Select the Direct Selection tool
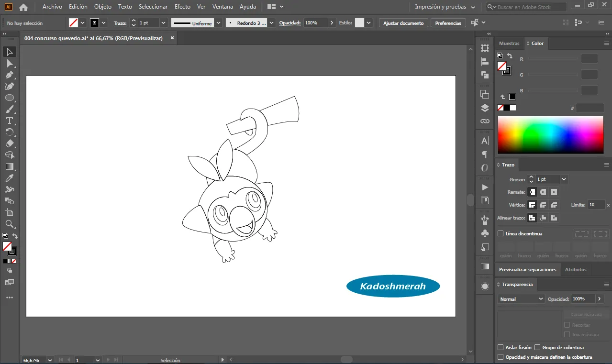Screen dimensions: 612x364 click(10, 63)
